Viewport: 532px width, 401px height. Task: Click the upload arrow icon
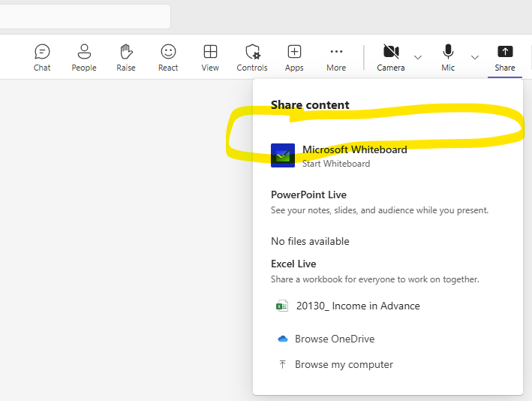[282, 365]
